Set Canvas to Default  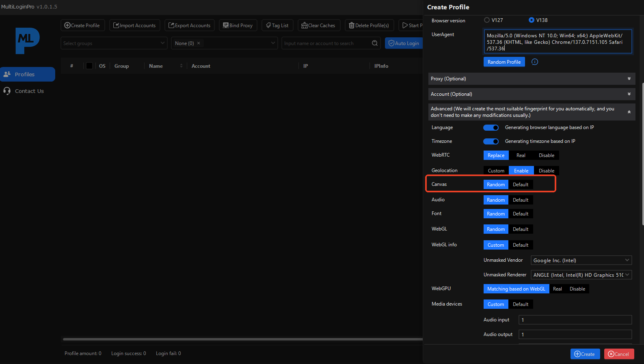coord(521,184)
